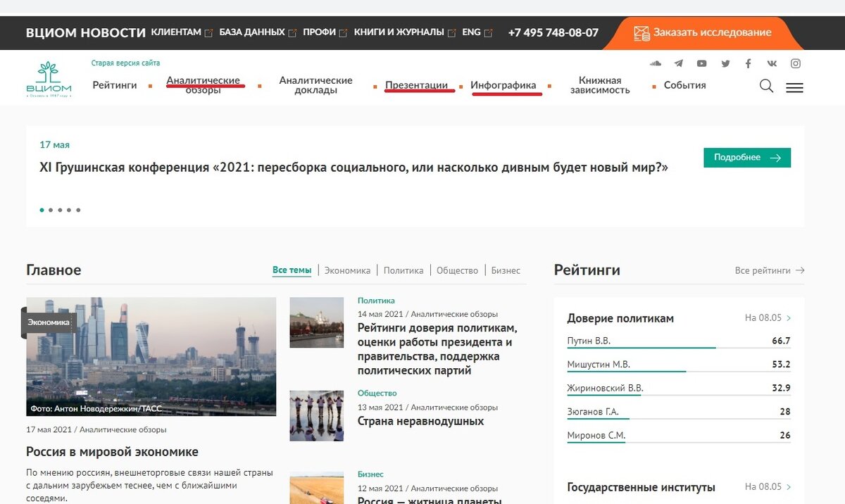Click chevron next to Государственные институты date
The height and width of the screenshot is (504, 845).
point(789,487)
